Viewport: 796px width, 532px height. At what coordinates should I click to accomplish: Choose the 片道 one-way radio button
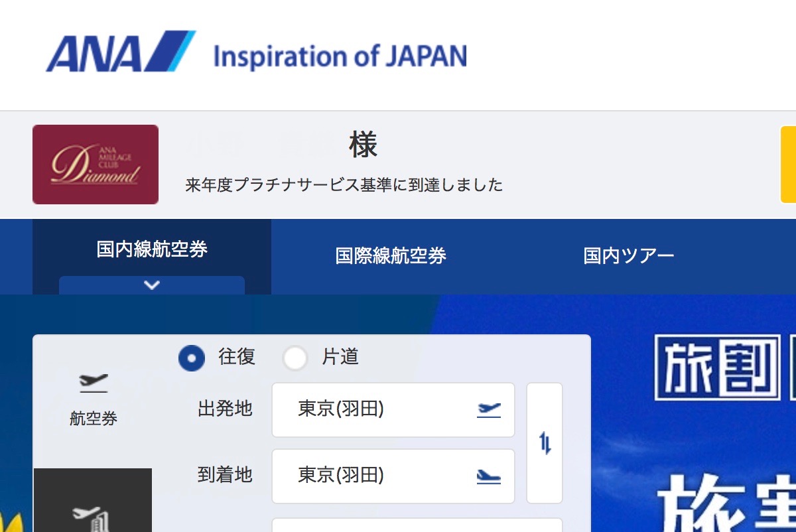(295, 358)
